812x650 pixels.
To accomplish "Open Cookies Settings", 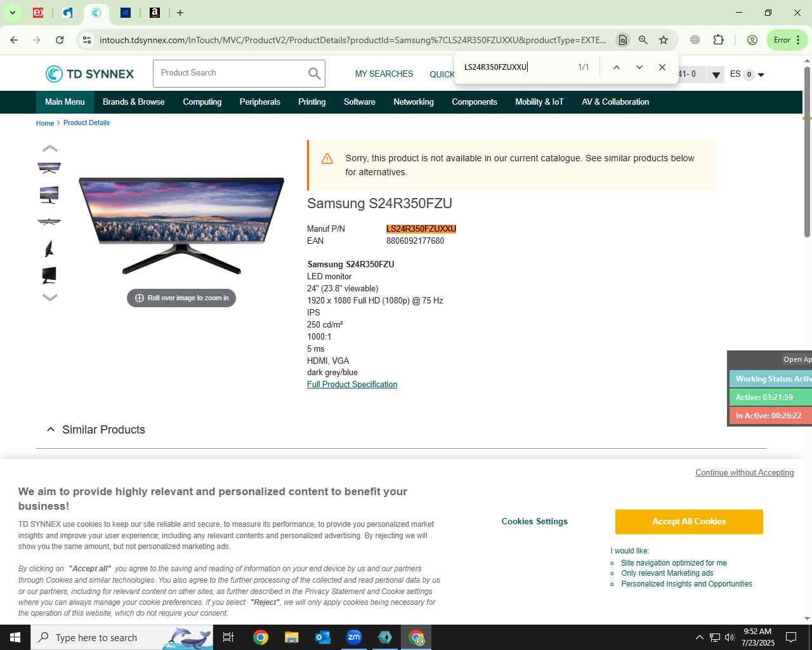I will coord(535,522).
